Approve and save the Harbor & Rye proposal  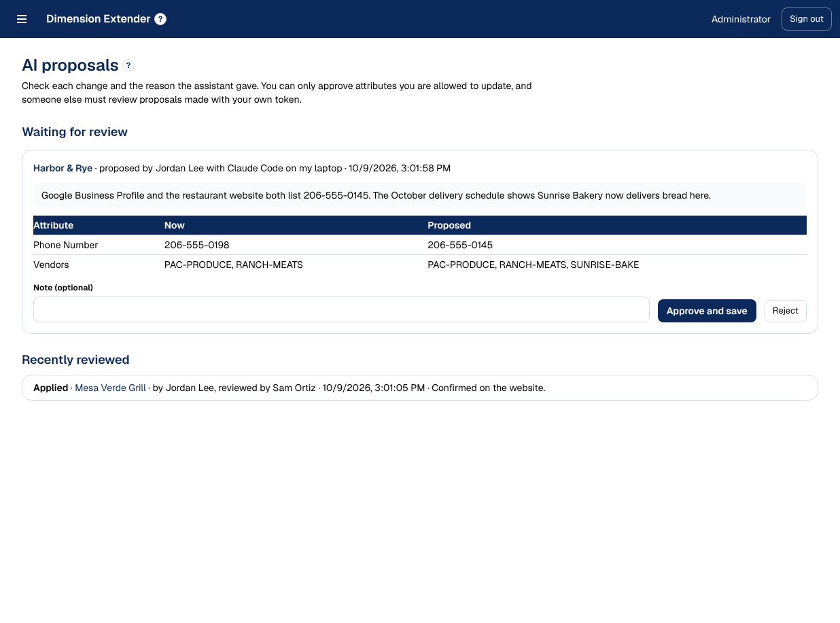click(707, 311)
